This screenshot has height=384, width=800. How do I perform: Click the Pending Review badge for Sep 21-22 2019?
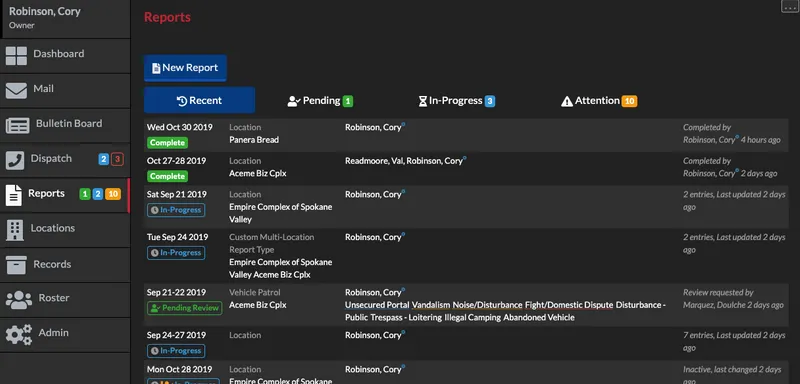click(185, 308)
